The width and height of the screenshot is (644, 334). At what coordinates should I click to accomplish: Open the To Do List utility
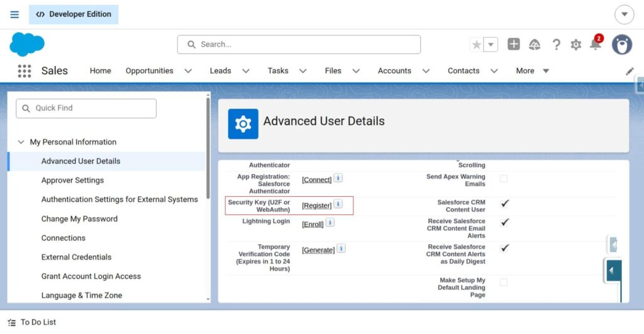click(x=32, y=323)
